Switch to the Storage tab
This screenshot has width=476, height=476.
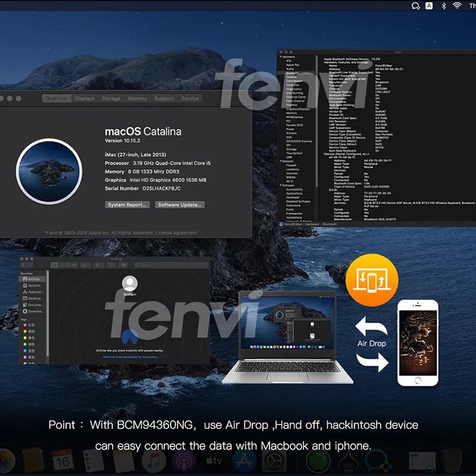[111, 98]
